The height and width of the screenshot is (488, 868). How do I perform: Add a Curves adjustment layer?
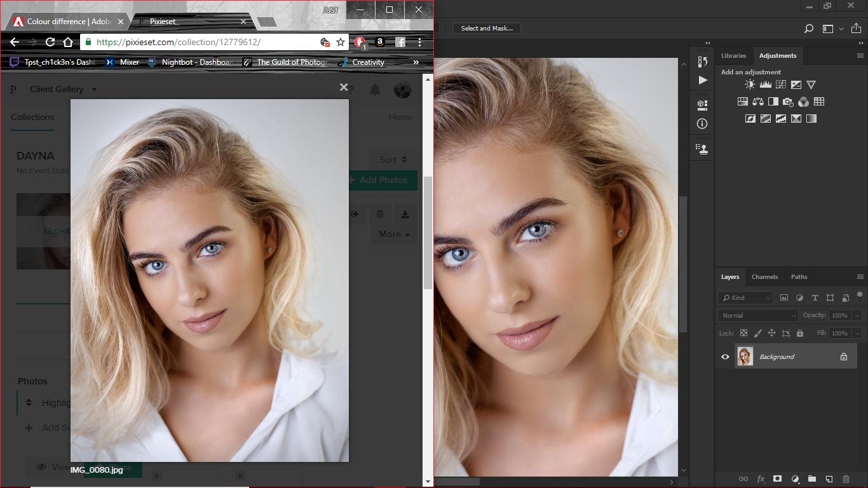781,85
